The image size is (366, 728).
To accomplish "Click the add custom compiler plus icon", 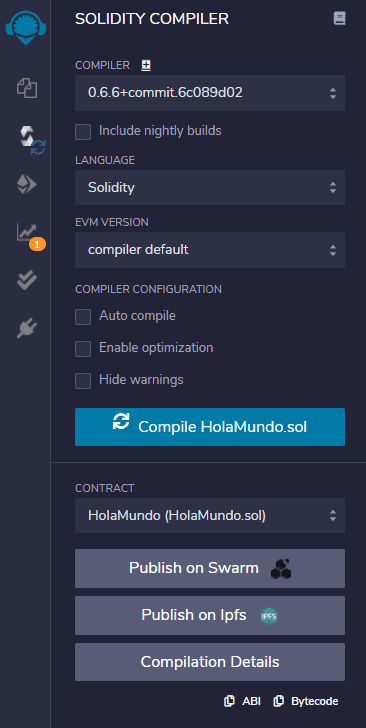I will (146, 66).
